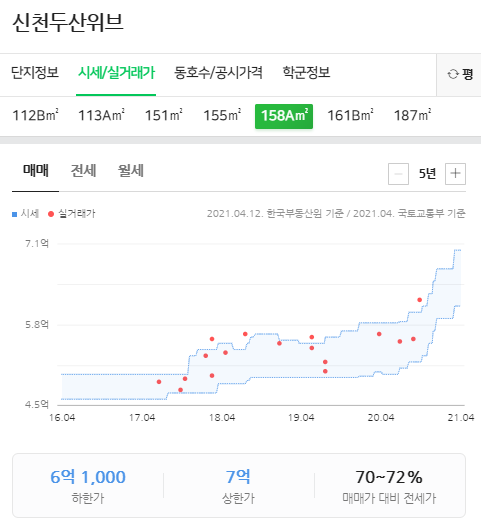
Task: Click the 17.04 date axis label
Action: [142, 418]
